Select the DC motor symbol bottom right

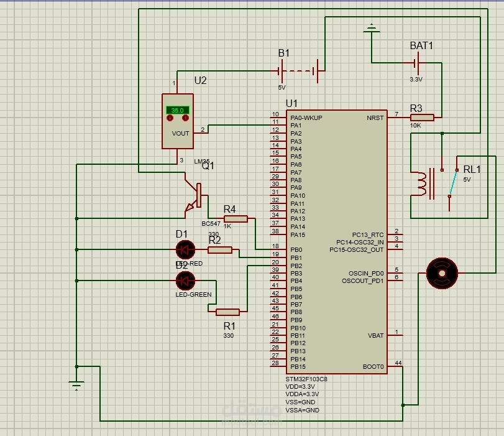tap(441, 273)
